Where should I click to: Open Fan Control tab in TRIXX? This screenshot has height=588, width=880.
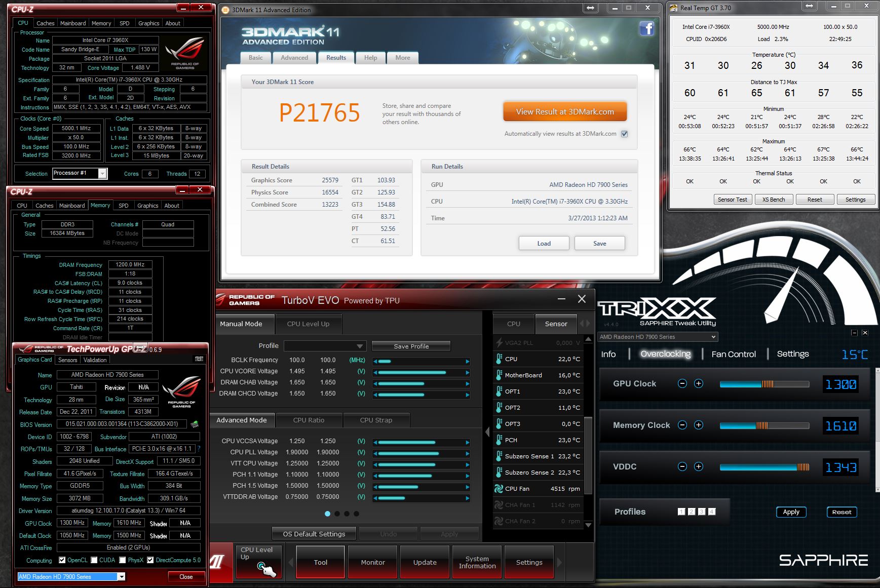click(x=733, y=354)
